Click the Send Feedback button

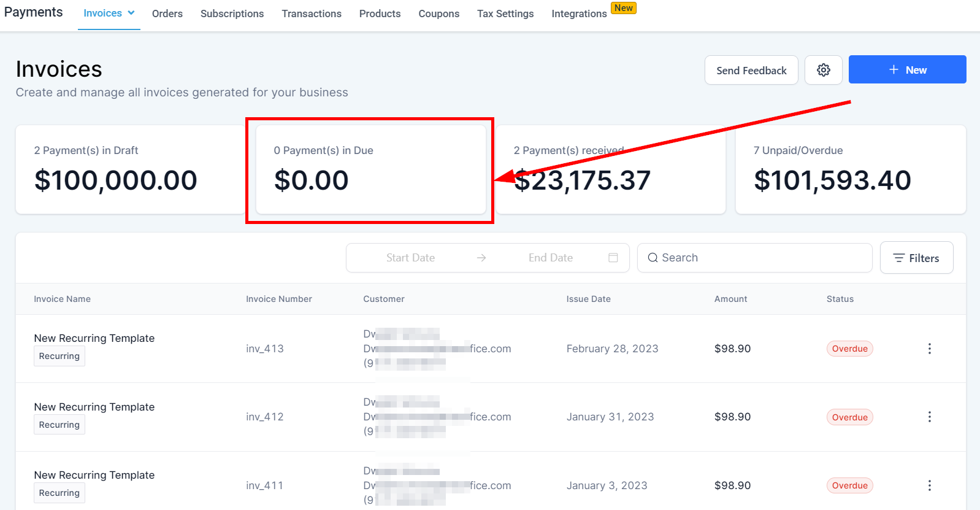click(751, 70)
